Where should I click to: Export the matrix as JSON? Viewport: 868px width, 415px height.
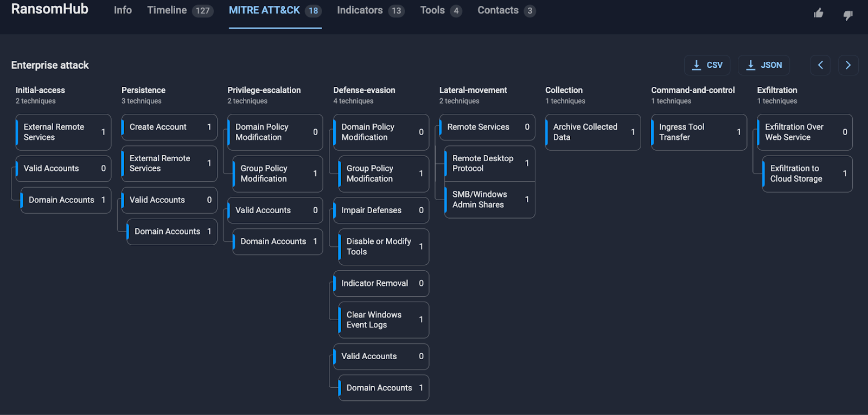click(763, 65)
